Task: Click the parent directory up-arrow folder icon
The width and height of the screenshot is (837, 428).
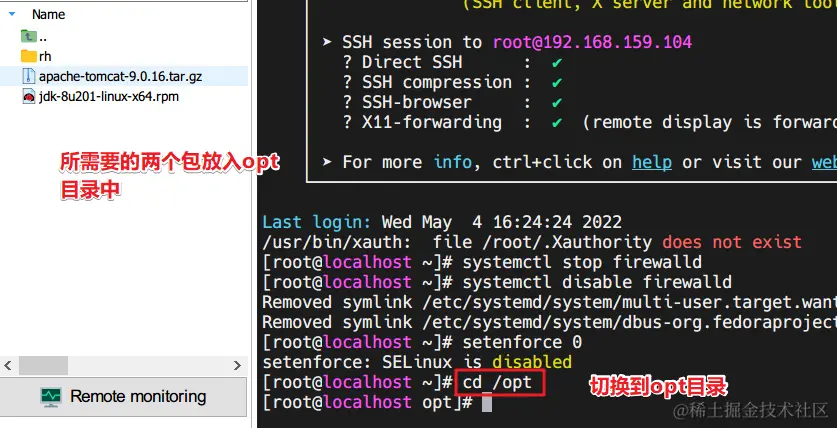Action: 28,36
